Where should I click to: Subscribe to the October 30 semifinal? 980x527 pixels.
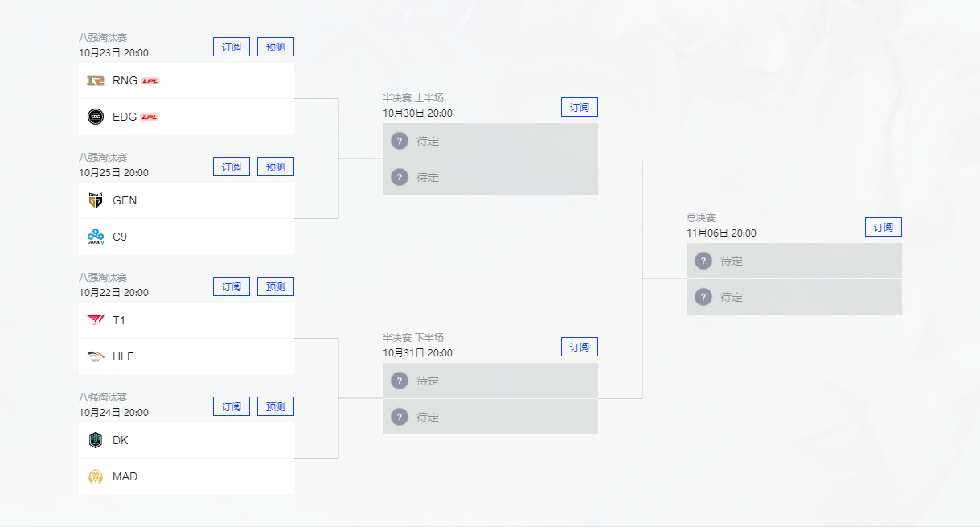coord(580,107)
